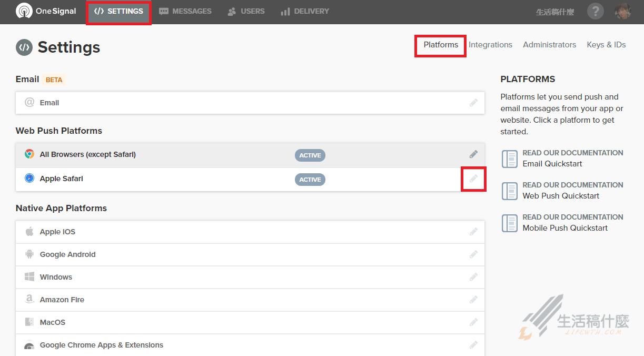Click edit pencil on Windows row
This screenshot has width=644, height=356.
point(473,277)
